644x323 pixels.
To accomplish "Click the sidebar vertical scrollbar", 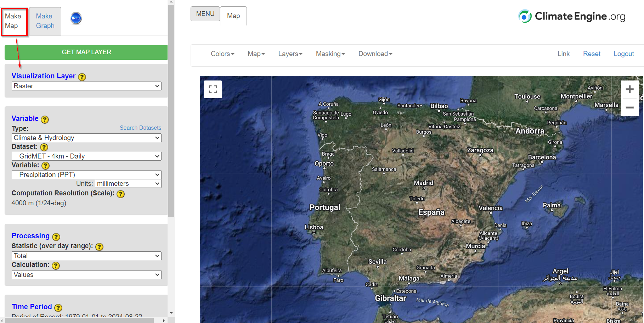I will tap(171, 111).
